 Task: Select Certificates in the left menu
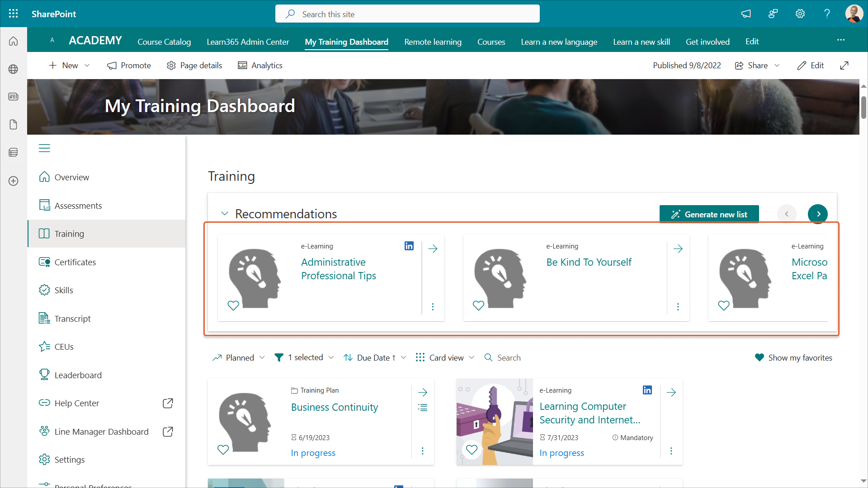coord(75,262)
